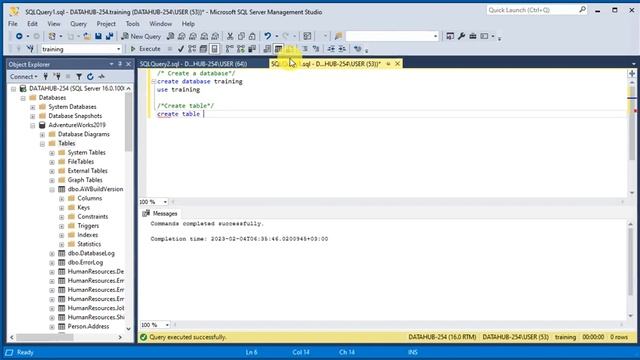Toggle Results to Text icon
The height and width of the screenshot is (360, 640).
267,49
